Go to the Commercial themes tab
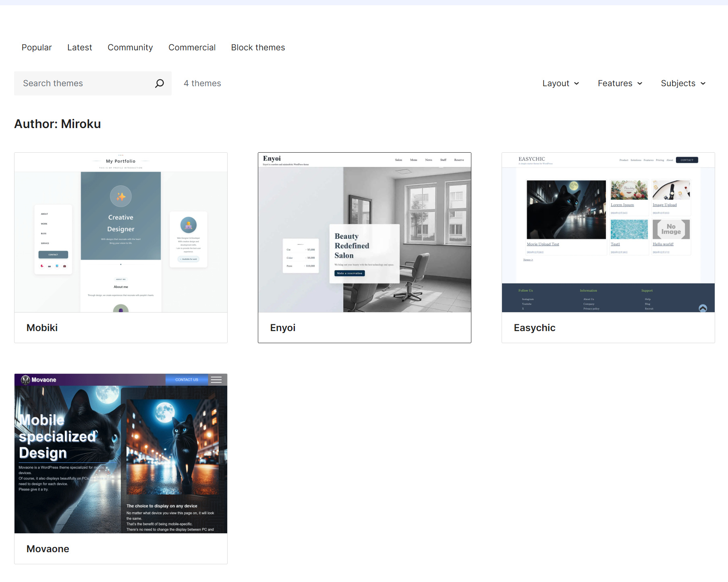 coord(192,48)
